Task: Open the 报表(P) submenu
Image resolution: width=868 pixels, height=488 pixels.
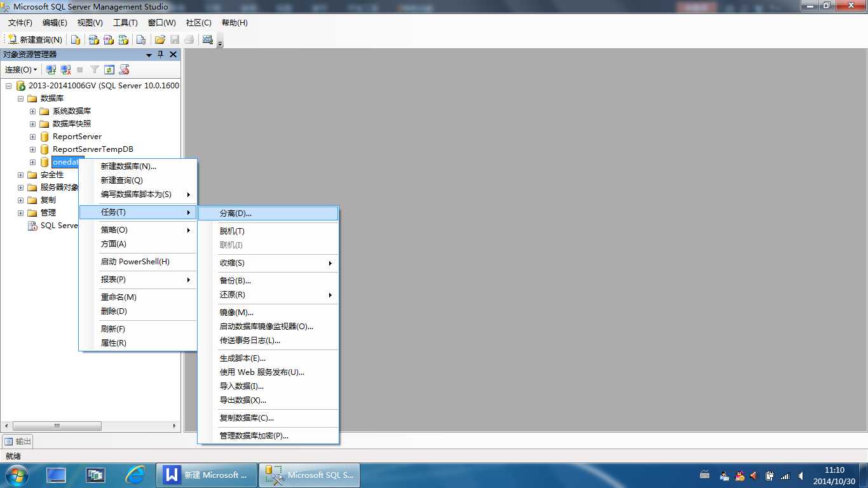Action: pos(137,280)
